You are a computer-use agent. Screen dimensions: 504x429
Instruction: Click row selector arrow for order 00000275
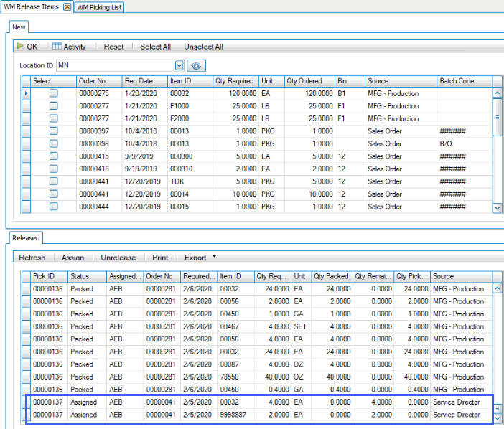(x=27, y=93)
